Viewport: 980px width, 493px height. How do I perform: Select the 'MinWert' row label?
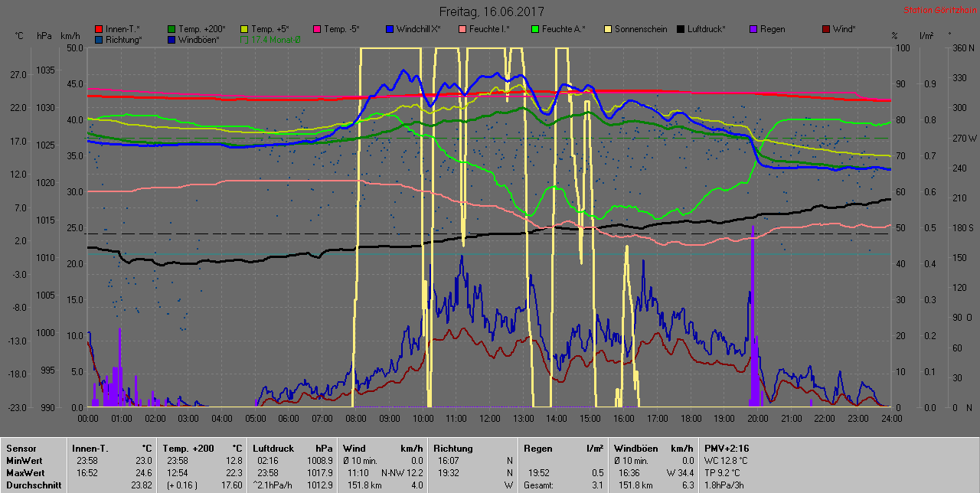[x=24, y=461]
